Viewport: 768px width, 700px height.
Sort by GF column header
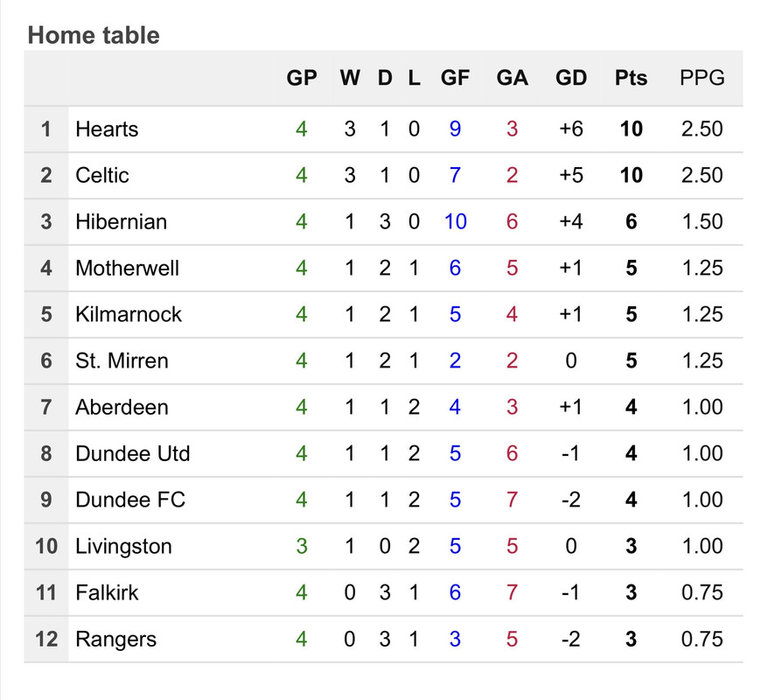455,78
